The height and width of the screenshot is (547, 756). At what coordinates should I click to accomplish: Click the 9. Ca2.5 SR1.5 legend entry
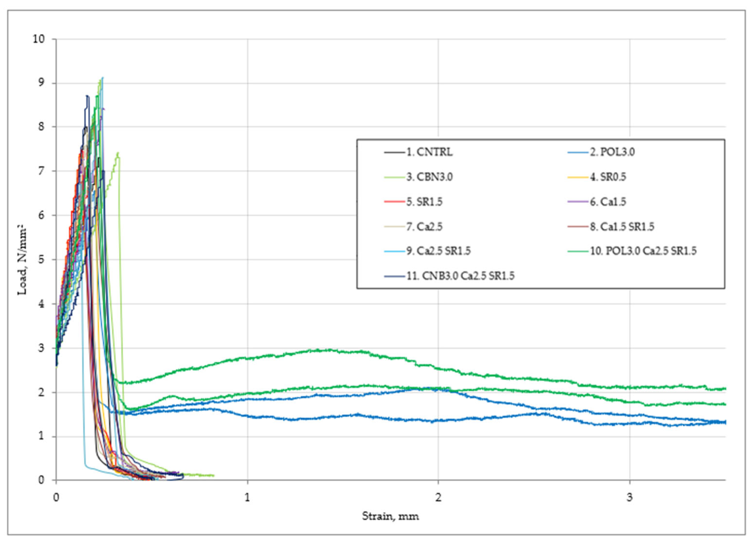tap(438, 251)
